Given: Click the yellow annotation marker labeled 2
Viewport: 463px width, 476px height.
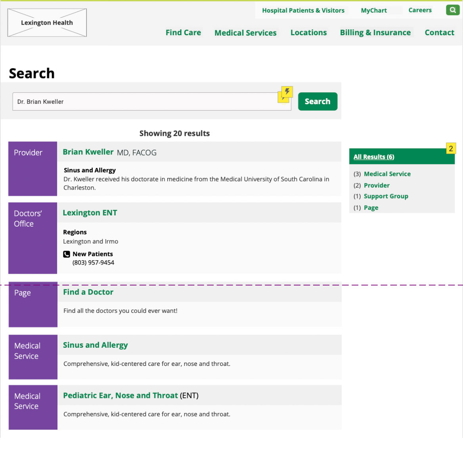Looking at the screenshot, I should (x=451, y=148).
